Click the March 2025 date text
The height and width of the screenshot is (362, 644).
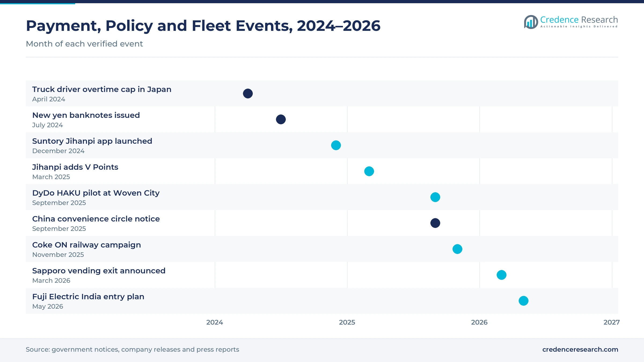pos(51,177)
